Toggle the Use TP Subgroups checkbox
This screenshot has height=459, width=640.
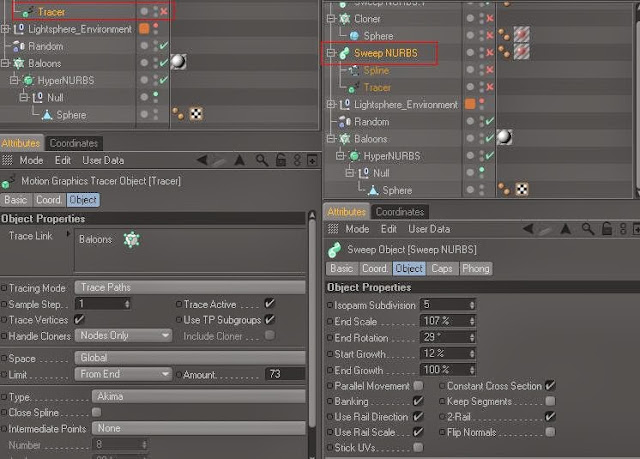269,319
